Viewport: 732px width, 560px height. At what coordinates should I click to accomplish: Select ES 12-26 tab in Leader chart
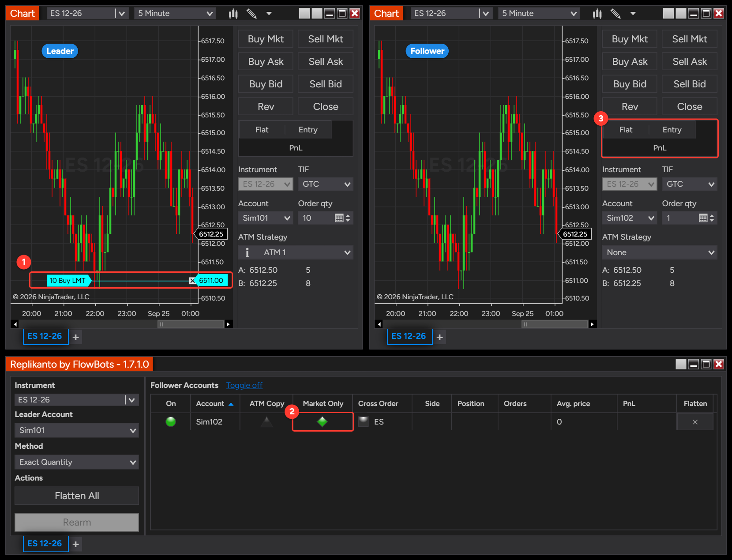coord(45,336)
